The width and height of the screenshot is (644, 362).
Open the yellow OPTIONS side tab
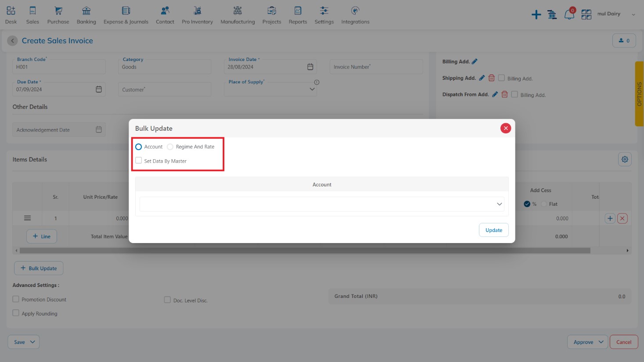[639, 94]
